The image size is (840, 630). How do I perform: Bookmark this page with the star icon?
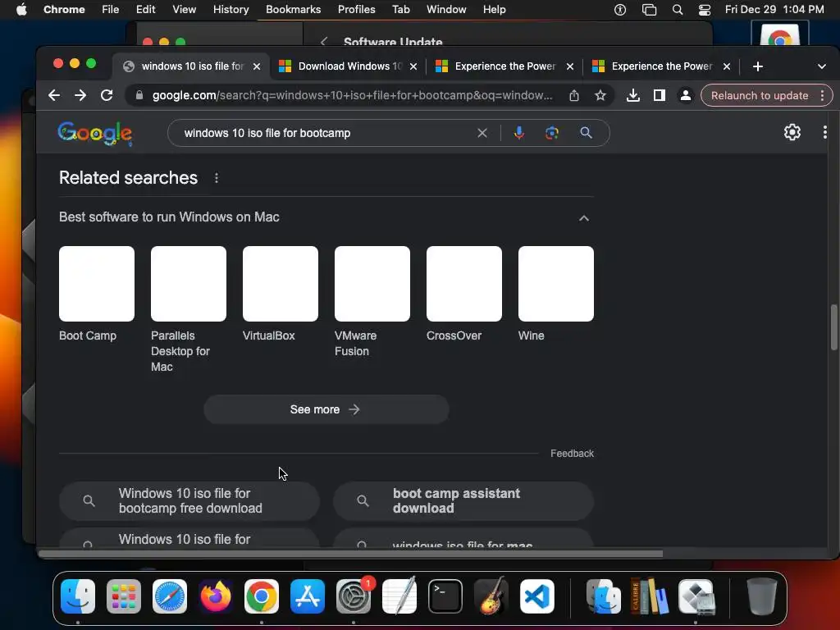600,95
